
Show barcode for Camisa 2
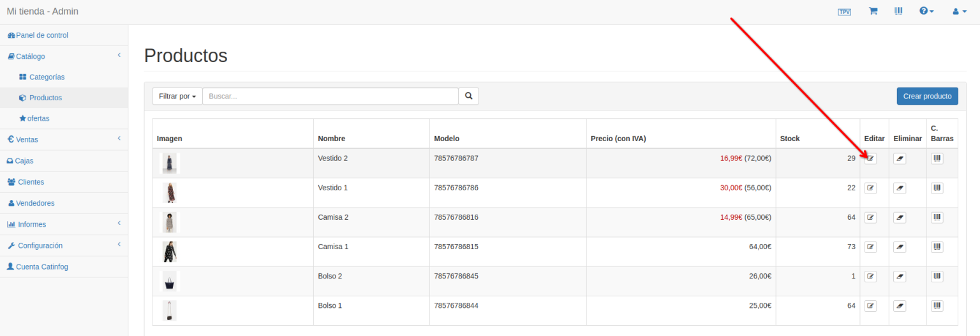(x=937, y=217)
